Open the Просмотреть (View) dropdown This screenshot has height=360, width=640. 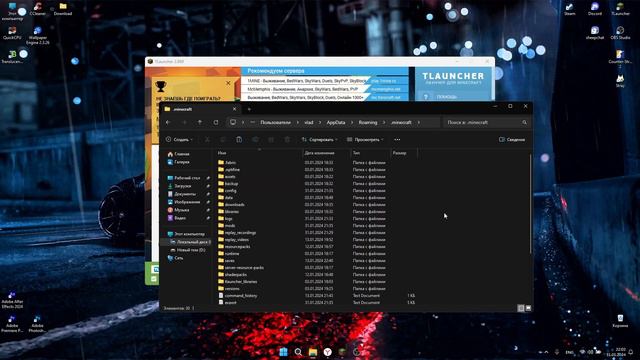(365, 140)
